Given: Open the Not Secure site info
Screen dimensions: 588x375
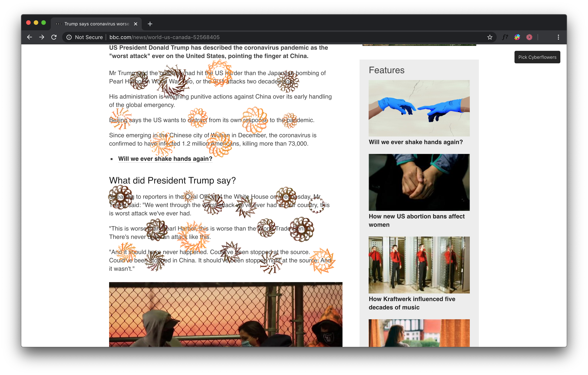Looking at the screenshot, I should click(85, 37).
